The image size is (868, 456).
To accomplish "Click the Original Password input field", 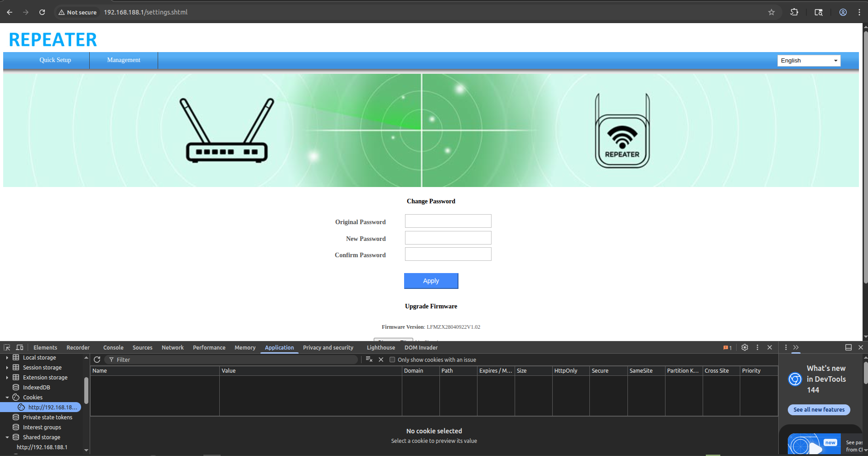I will (x=448, y=221).
